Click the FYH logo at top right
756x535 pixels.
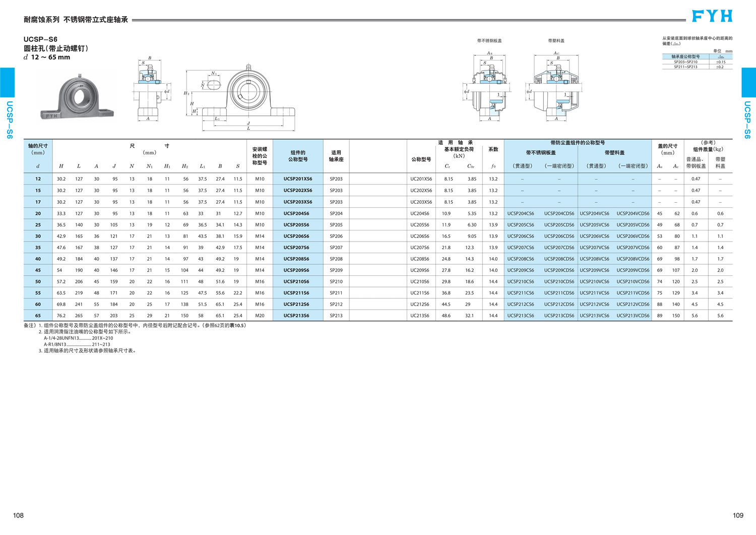(712, 16)
